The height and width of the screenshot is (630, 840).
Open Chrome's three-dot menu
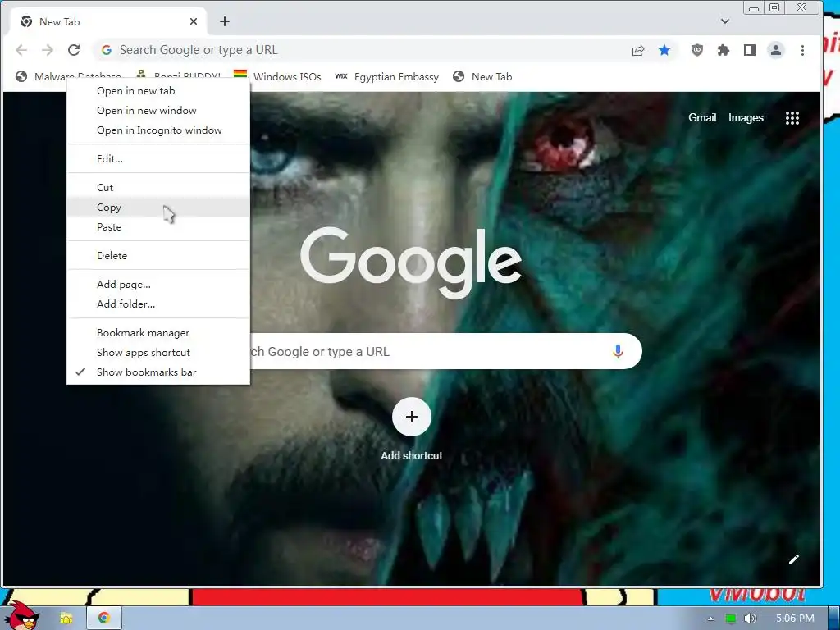[802, 50]
